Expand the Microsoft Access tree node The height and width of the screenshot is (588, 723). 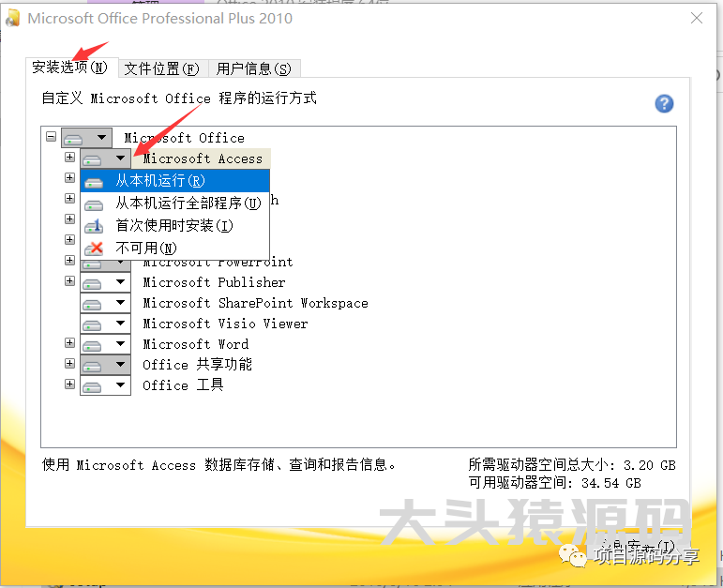tap(69, 158)
